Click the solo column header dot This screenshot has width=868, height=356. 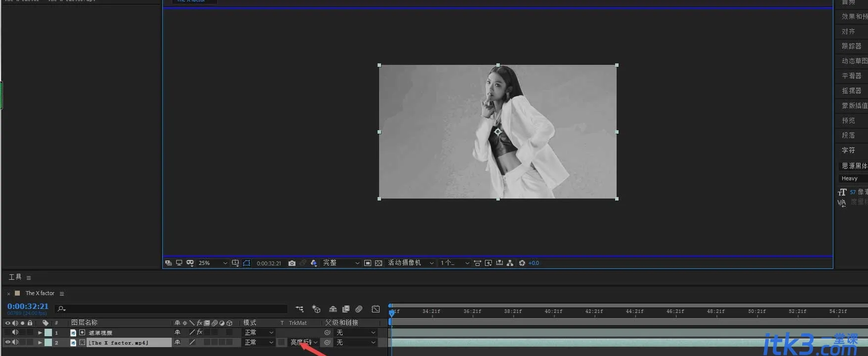click(22, 323)
